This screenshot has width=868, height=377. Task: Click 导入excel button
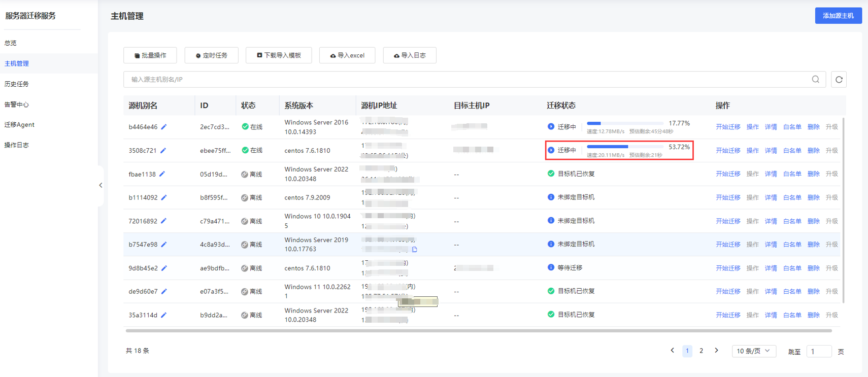click(x=347, y=55)
